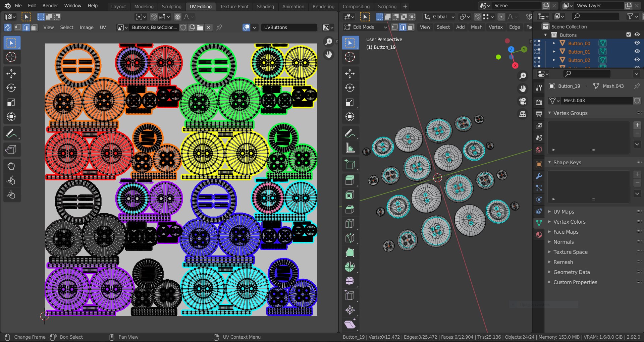Select the UV Grab sculpt tool

click(x=11, y=166)
